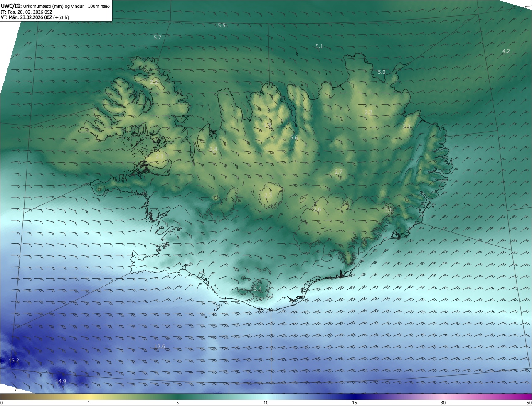Click the 2.4 value label on the map

[x=213, y=149]
